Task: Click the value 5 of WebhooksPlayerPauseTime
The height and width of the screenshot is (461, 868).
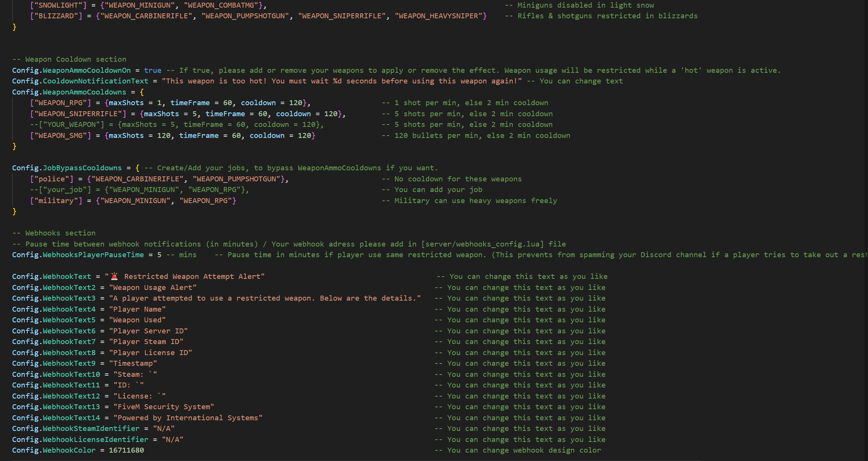Action: pos(160,255)
